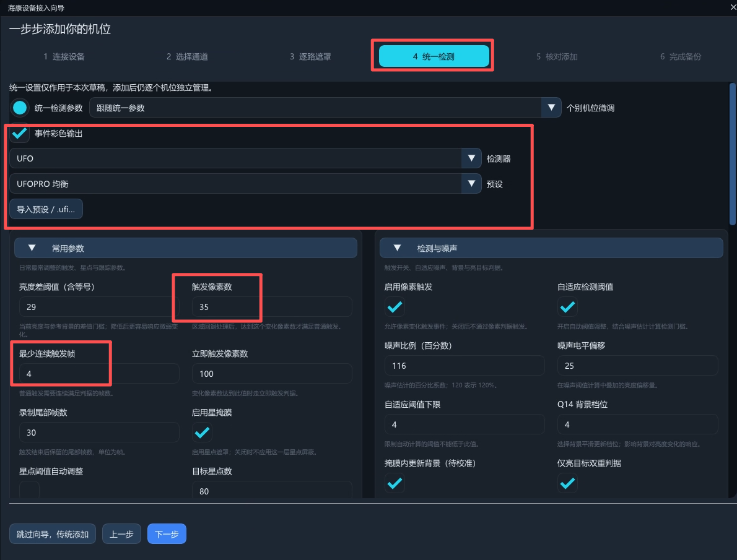Open the 预设 UFOPRO 均衡 dropdown
This screenshot has width=737, height=560.
click(245, 184)
